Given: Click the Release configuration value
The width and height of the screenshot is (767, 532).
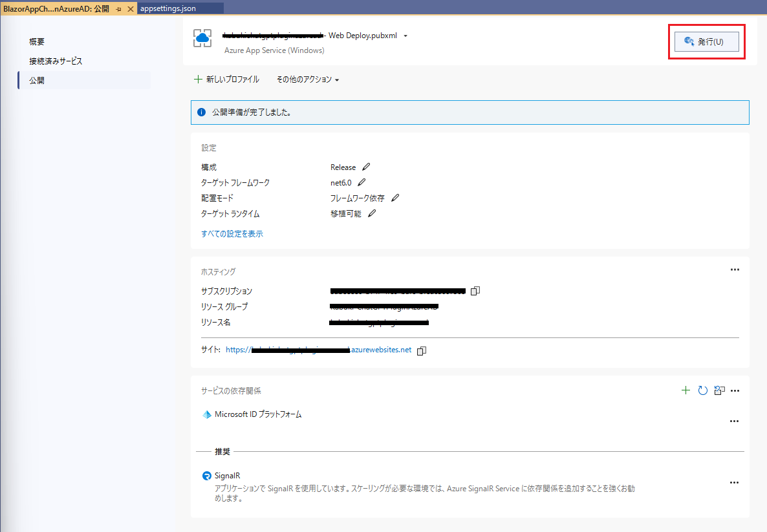Looking at the screenshot, I should [x=343, y=167].
